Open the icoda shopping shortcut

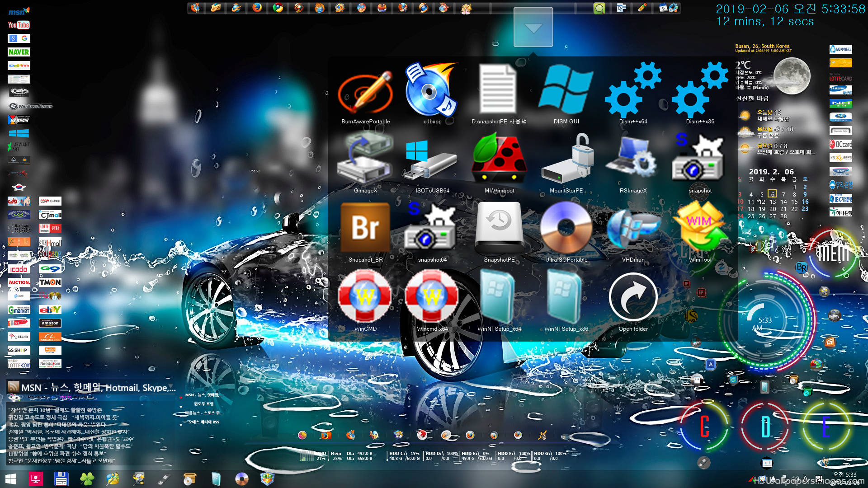click(x=19, y=269)
